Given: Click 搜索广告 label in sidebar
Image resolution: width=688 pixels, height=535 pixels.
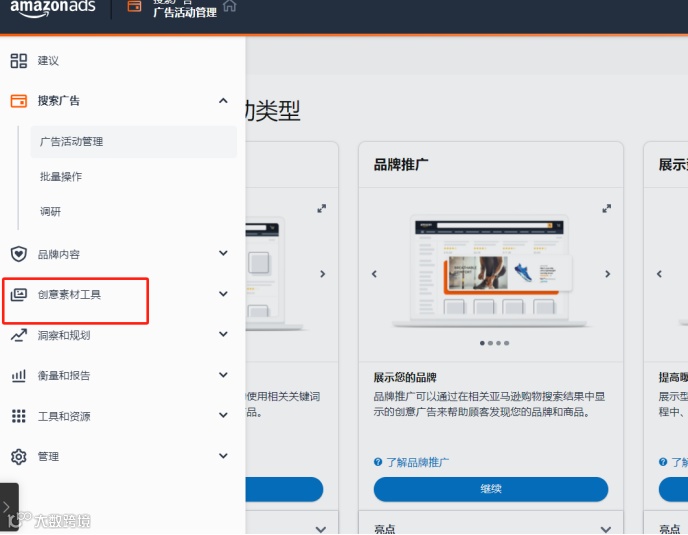Looking at the screenshot, I should 59,101.
